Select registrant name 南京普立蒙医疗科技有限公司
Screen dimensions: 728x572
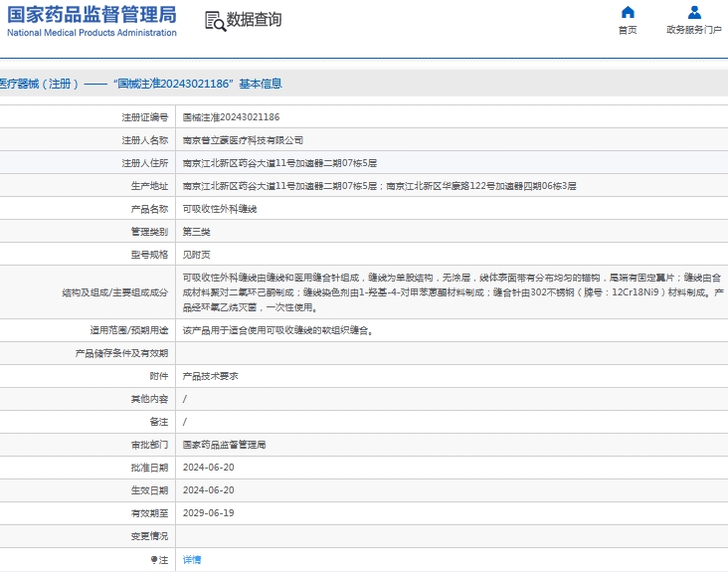point(243,140)
